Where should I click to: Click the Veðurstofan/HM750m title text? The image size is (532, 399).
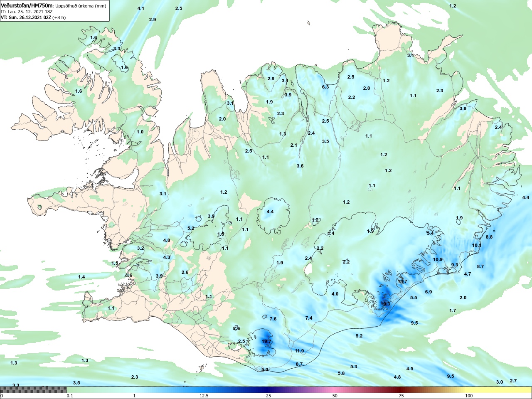tap(27, 6)
